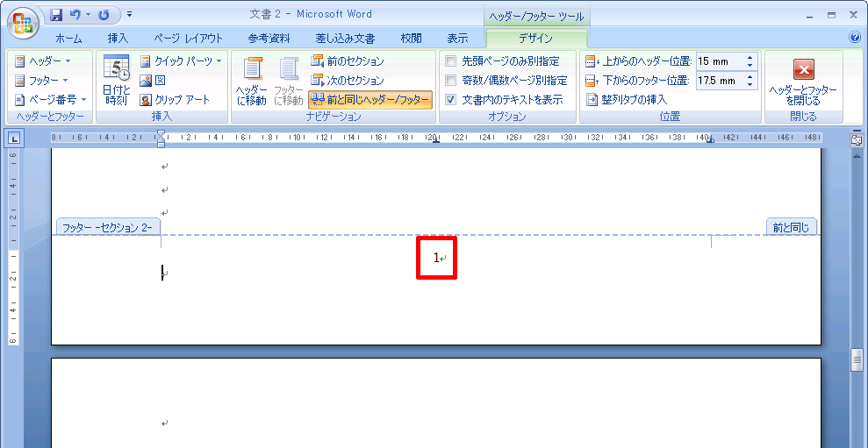This screenshot has height=448, width=868.
Task: Click the ヘッダー/フッター ツール contextual tab title
Action: 536,18
